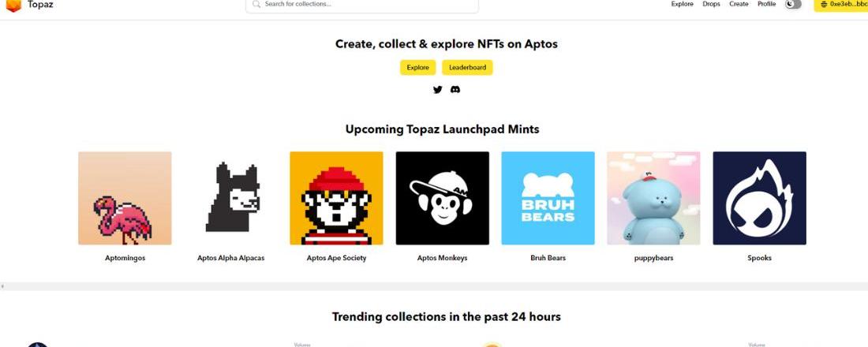This screenshot has height=347, width=868.
Task: Open the Create menu item
Action: click(739, 4)
